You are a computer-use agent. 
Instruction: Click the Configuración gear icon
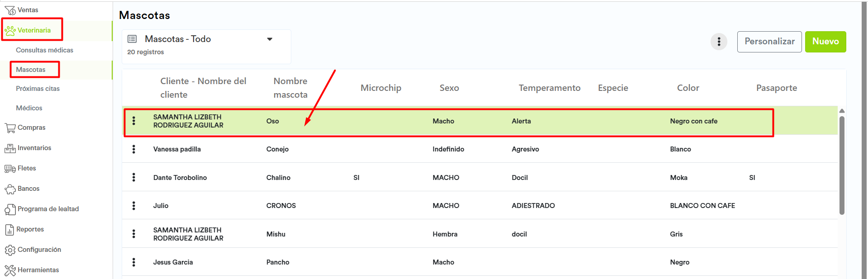click(x=9, y=250)
